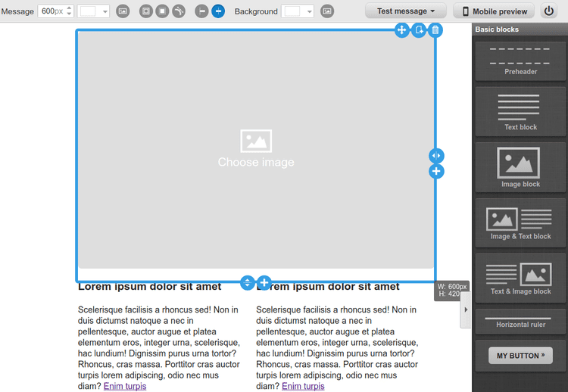The width and height of the screenshot is (568, 392).
Task: Select the Image block
Action: coord(520,166)
